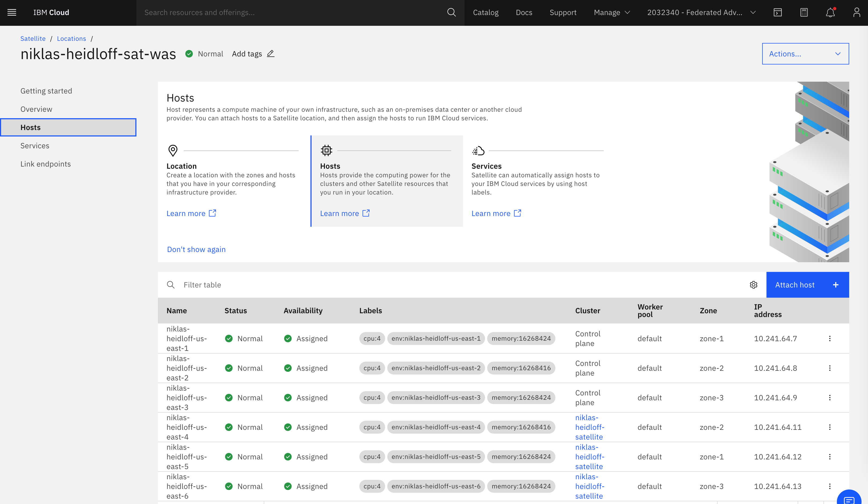Open overflow menu for us-east-6 host
Screen dimensions: 868x504
point(829,487)
